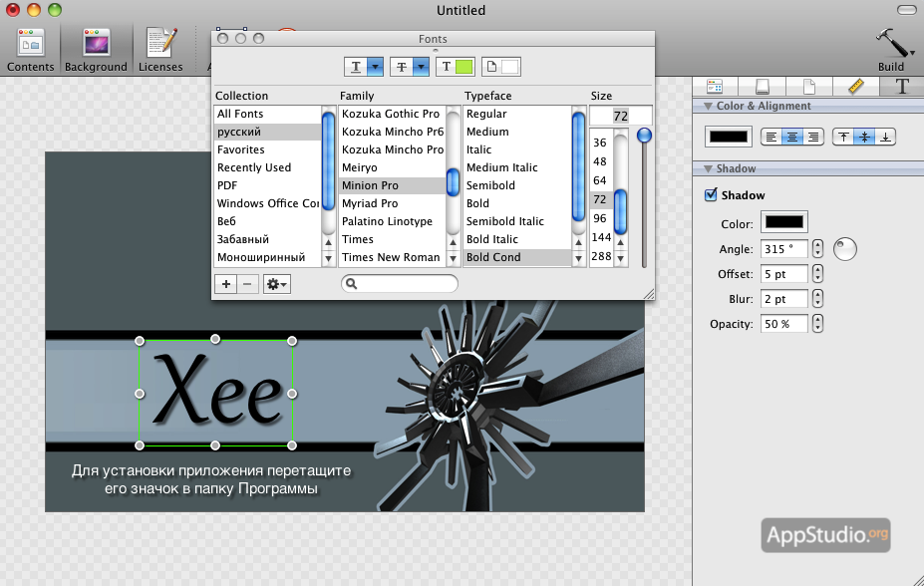924x586 pixels.
Task: Align text to top vertically
Action: coord(843,138)
